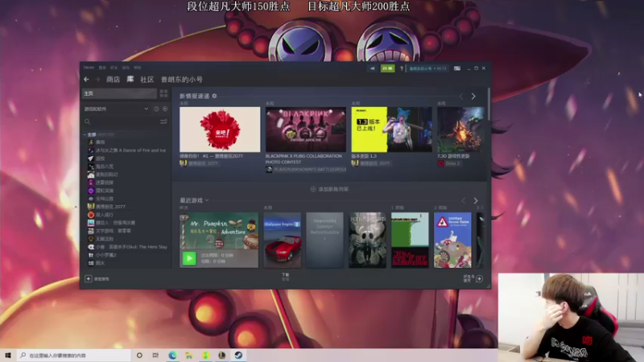Open Mr. Pumpkin Adventure game card

(219, 231)
